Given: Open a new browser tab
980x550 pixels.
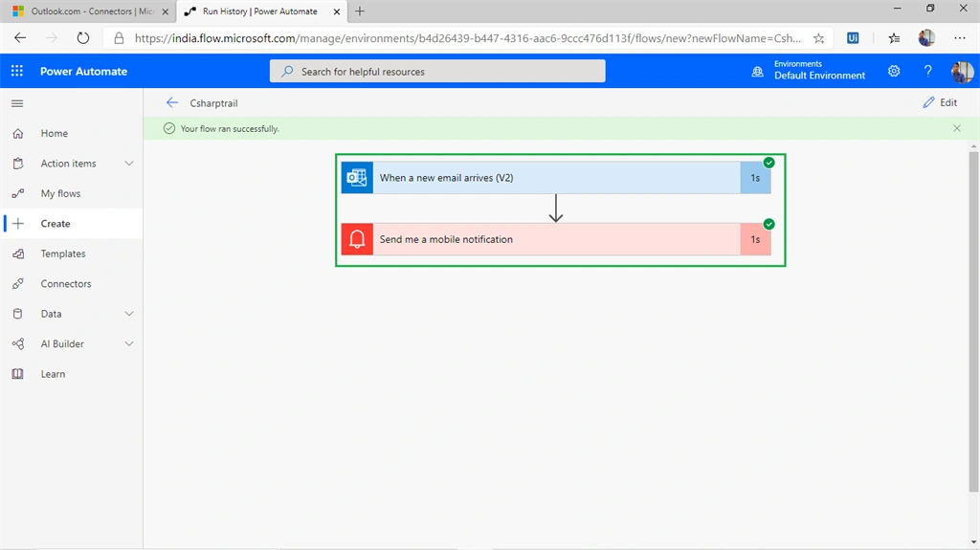Looking at the screenshot, I should coord(360,11).
